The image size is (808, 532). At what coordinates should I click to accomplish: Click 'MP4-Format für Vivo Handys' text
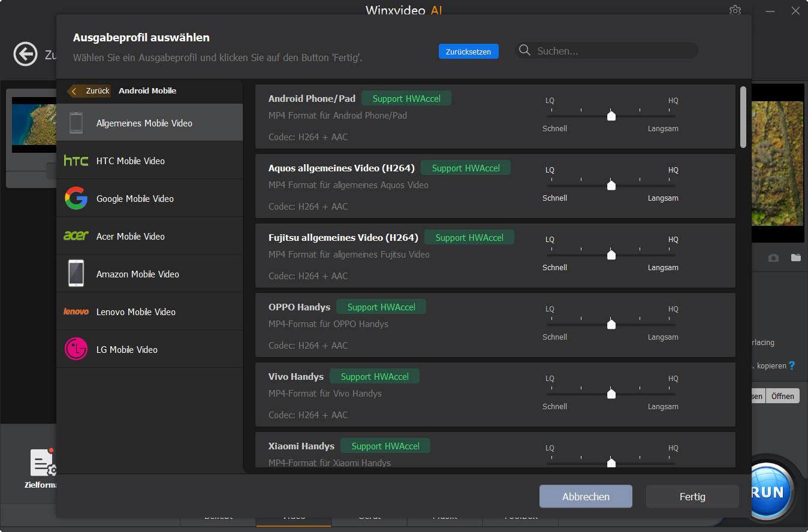[325, 393]
